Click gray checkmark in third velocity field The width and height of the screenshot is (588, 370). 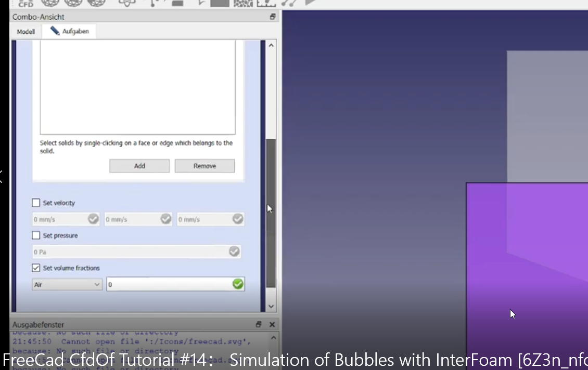(238, 219)
